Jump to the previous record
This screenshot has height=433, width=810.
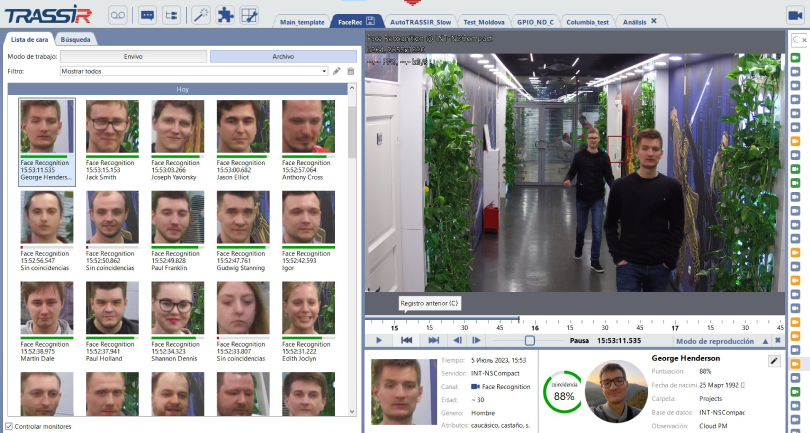[x=407, y=340]
